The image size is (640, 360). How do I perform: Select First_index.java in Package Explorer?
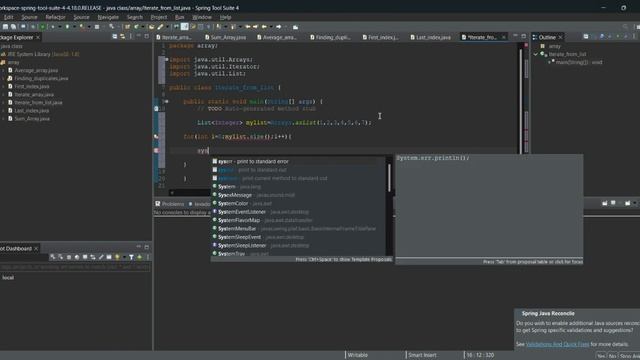click(32, 87)
